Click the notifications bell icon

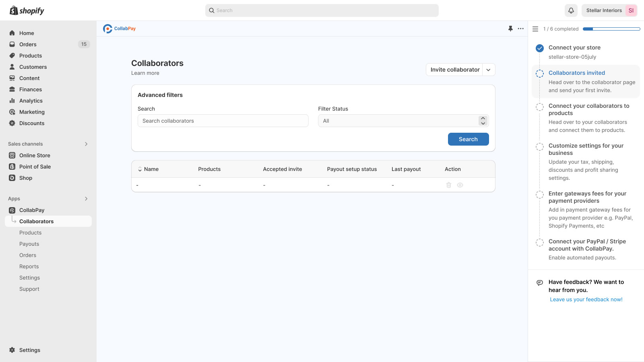pyautogui.click(x=571, y=10)
